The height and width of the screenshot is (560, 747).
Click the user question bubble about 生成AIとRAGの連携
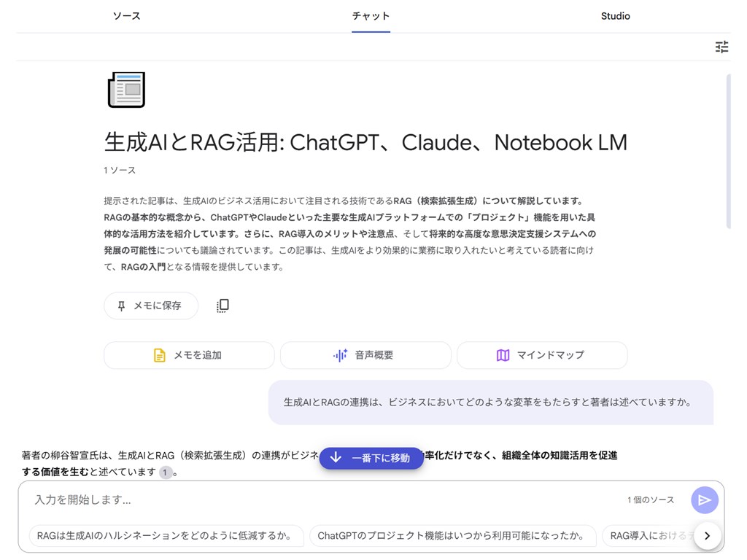click(x=491, y=402)
